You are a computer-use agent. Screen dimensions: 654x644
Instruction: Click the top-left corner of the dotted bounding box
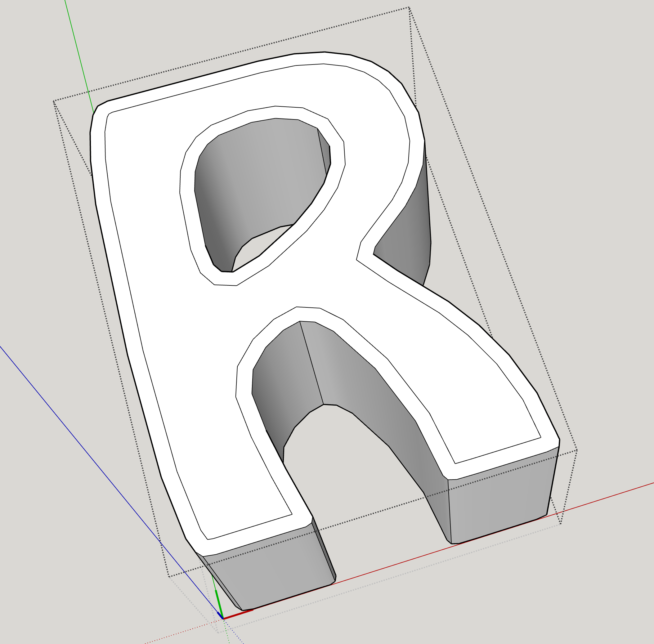pyautogui.click(x=53, y=101)
